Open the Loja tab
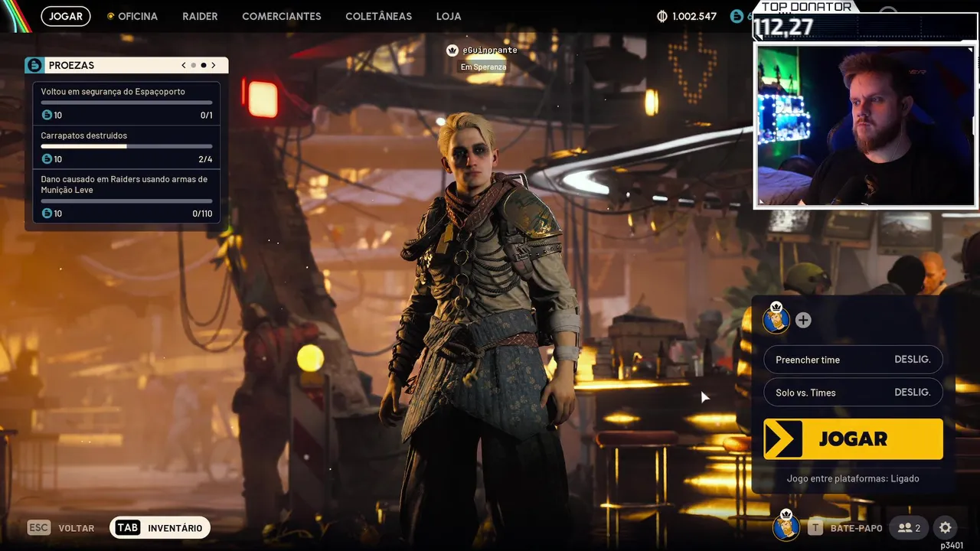Image resolution: width=980 pixels, height=551 pixels. click(449, 16)
